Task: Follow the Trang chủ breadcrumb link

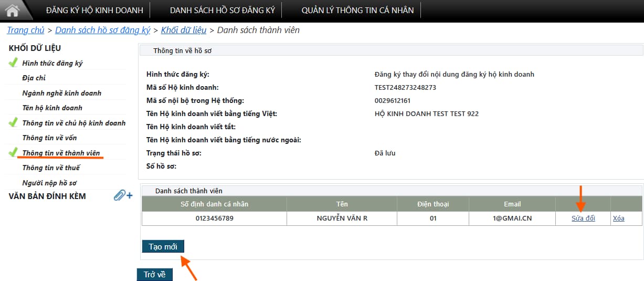Action: pos(26,30)
